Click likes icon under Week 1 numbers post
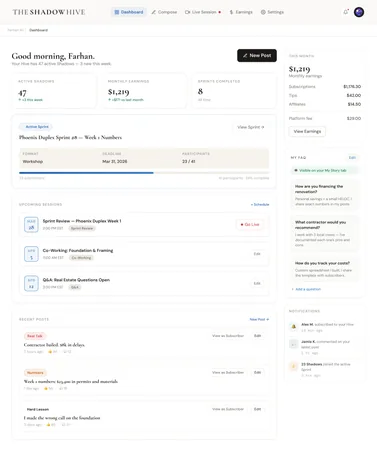The image size is (377, 460). tap(46, 388)
